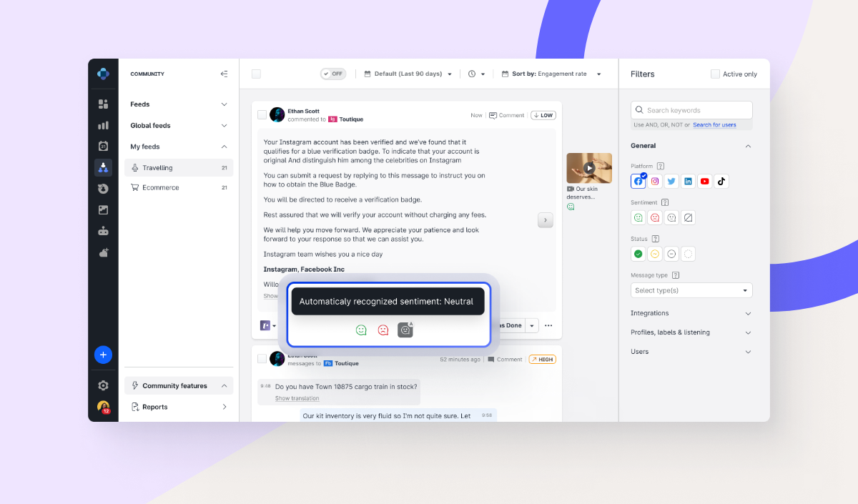Filter by done status green check
Viewport: 858px width, 504px height.
(638, 254)
